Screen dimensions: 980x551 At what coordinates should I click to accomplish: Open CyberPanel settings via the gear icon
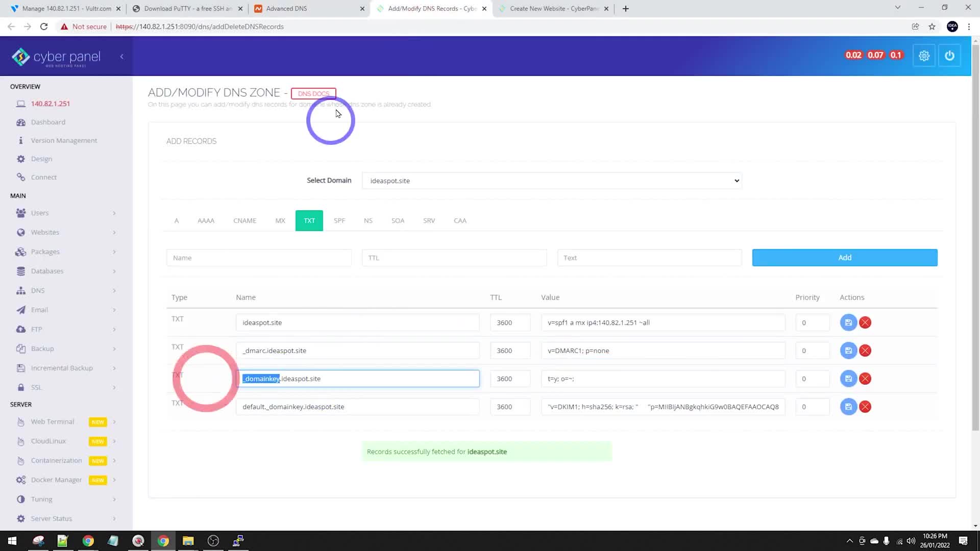click(x=924, y=56)
